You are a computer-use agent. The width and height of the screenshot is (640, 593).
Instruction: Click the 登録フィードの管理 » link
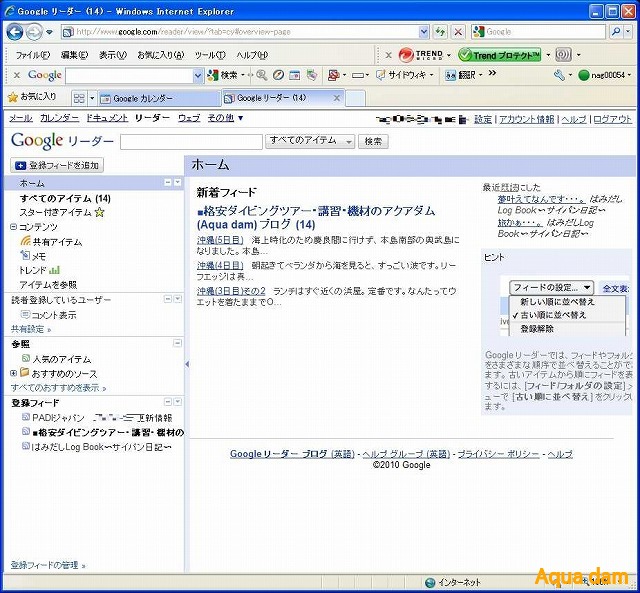48,565
